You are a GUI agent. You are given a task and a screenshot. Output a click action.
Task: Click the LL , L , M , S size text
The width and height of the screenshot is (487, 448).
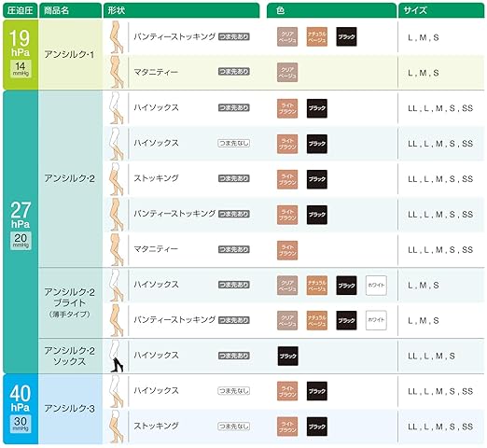[x=431, y=356]
